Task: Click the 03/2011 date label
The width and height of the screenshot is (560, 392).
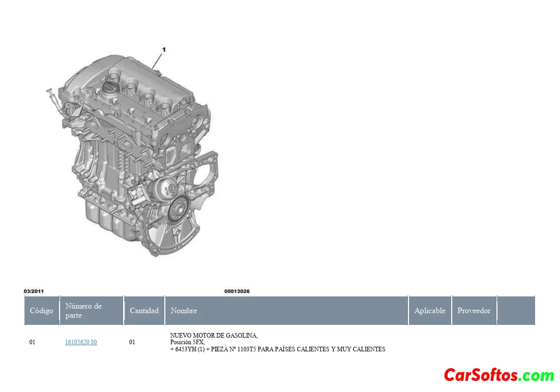Action: (34, 291)
